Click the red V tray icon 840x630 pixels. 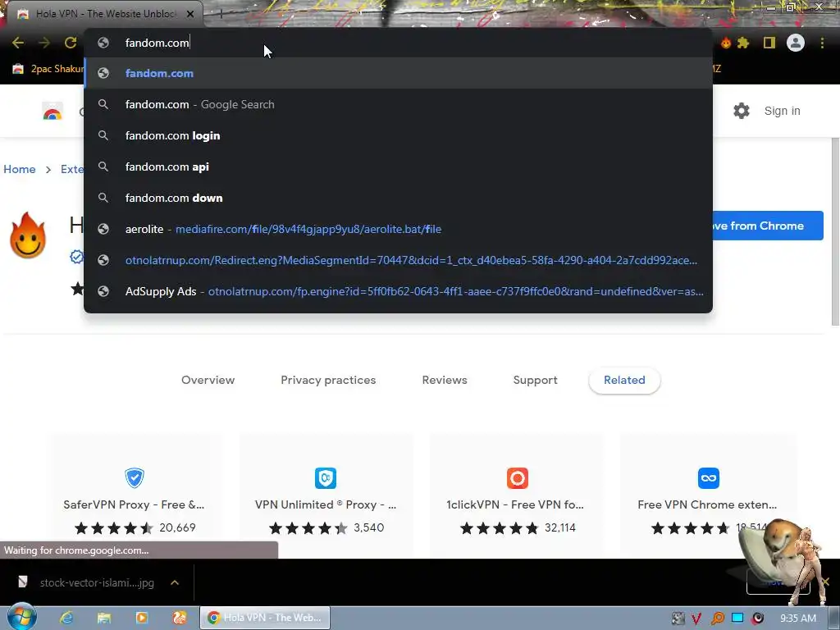pos(696,619)
